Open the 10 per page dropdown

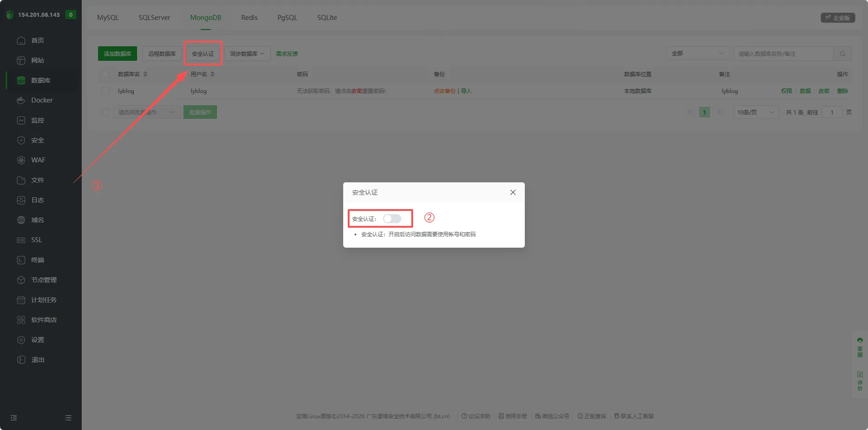[755, 112]
